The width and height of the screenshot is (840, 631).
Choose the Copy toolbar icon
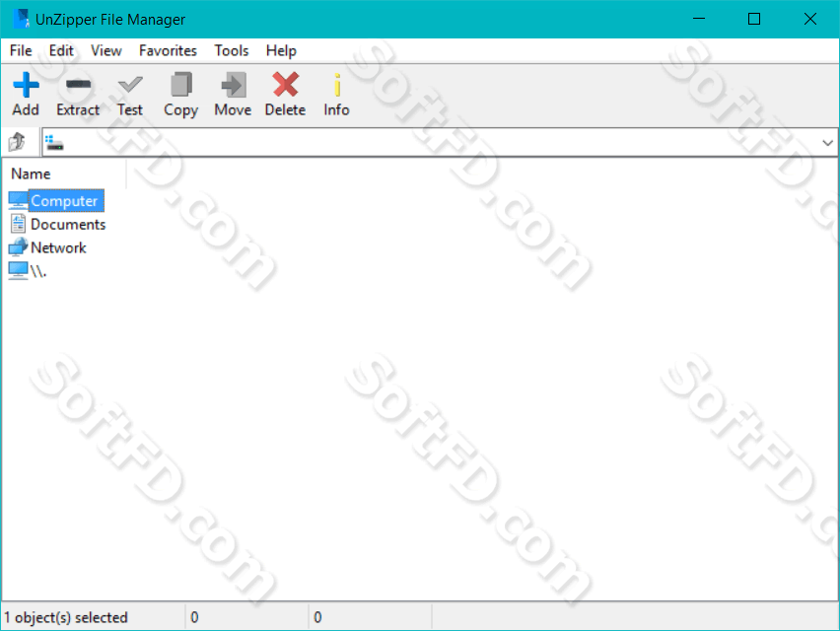181,85
